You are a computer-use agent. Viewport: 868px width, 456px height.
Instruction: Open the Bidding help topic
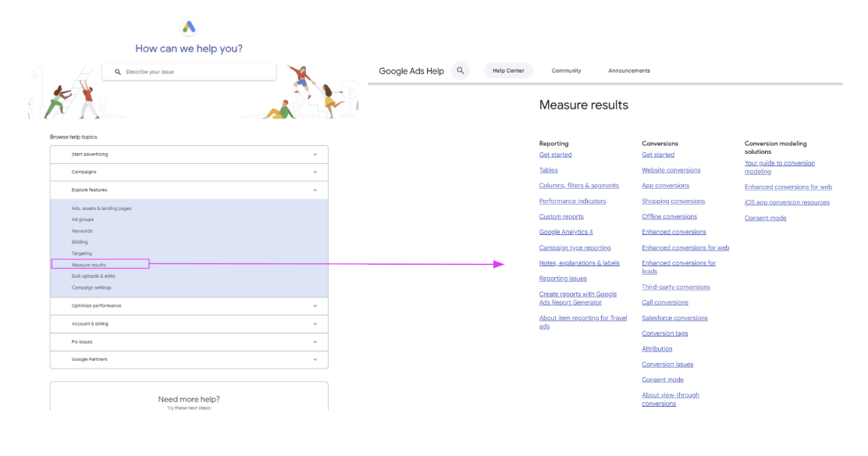tap(80, 242)
